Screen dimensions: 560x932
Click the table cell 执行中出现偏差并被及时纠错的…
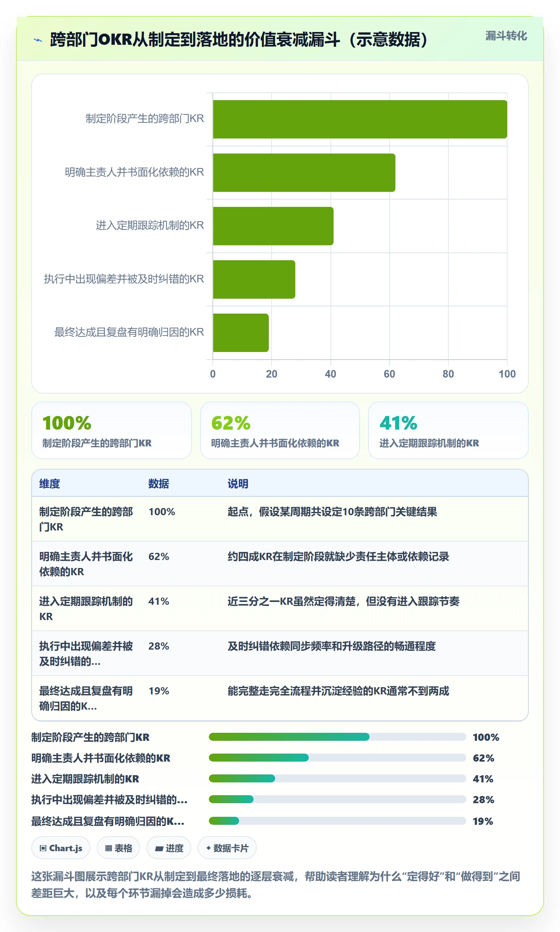tap(86, 654)
